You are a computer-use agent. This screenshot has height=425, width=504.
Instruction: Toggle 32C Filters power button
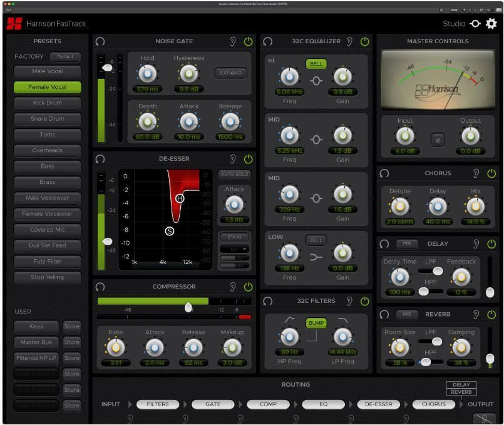pos(365,301)
